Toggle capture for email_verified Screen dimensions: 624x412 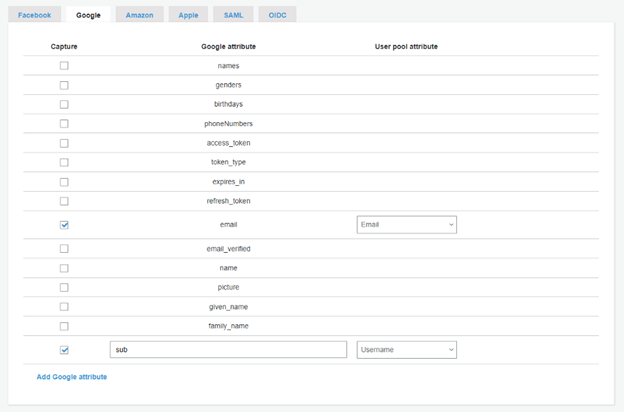(x=64, y=249)
